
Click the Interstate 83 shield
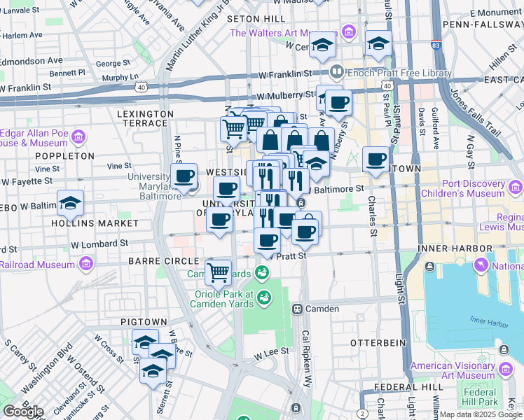click(436, 45)
